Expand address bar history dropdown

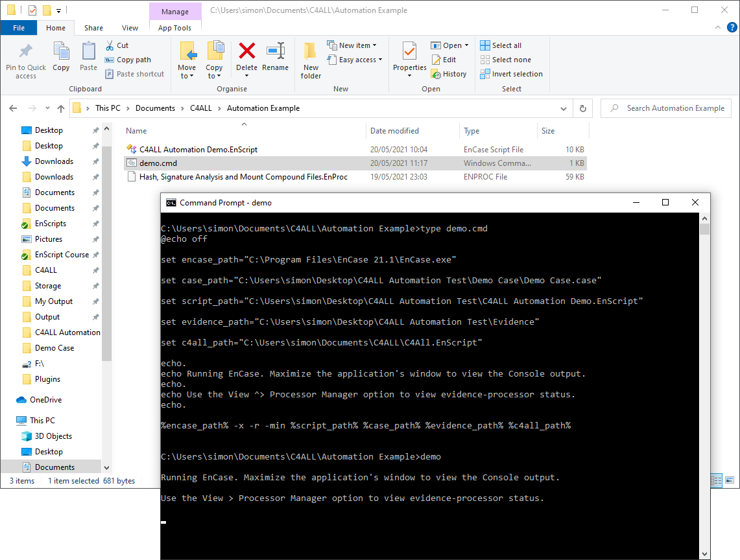pos(564,108)
